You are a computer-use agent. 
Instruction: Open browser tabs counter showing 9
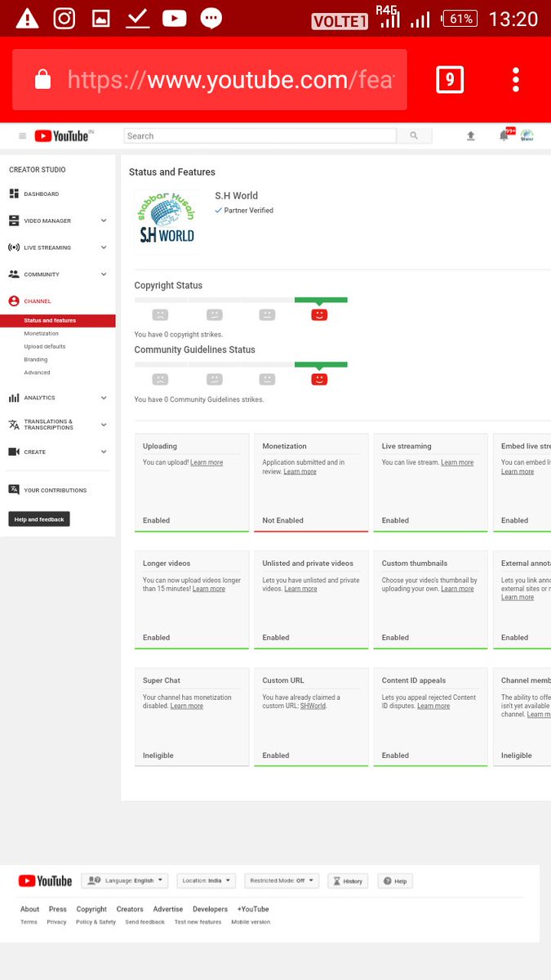click(450, 79)
